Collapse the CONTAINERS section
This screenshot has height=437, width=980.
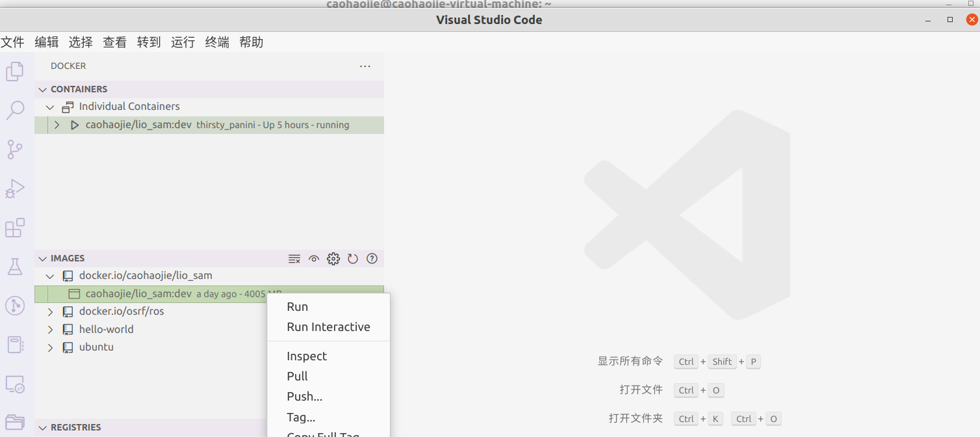pos(43,89)
